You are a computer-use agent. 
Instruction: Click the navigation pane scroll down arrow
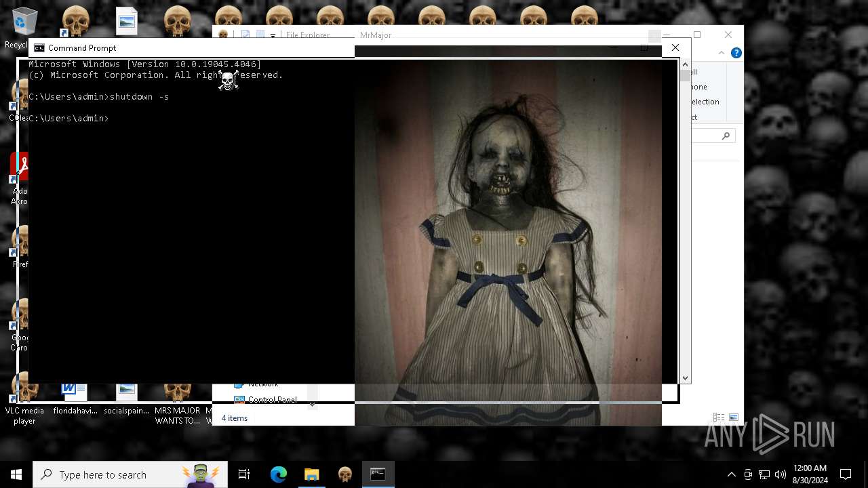pos(313,405)
